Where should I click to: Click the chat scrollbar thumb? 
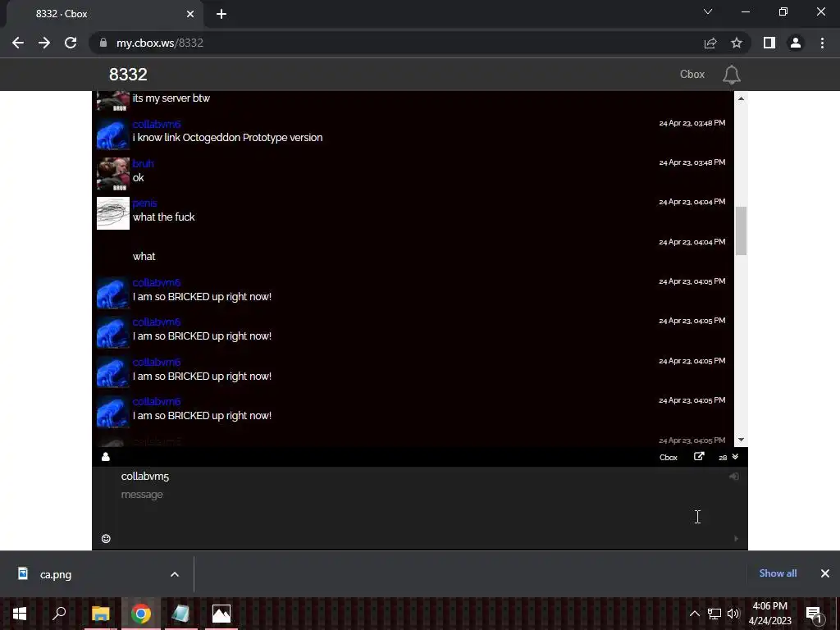(741, 231)
